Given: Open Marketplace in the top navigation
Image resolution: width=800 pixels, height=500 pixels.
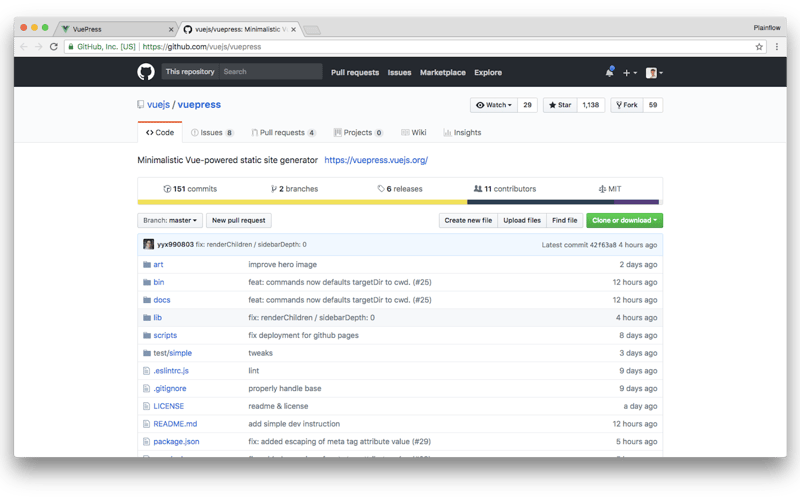Looking at the screenshot, I should click(443, 72).
